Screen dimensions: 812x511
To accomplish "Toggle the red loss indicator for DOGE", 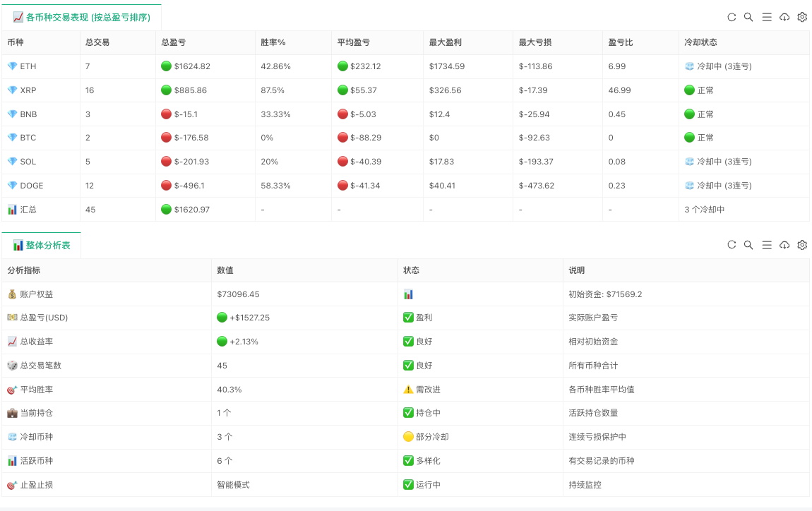I will pos(167,185).
